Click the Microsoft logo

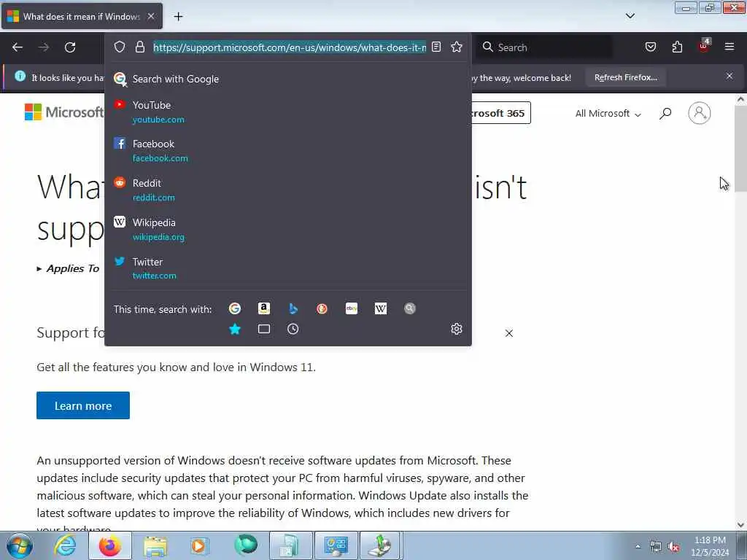coord(64,112)
